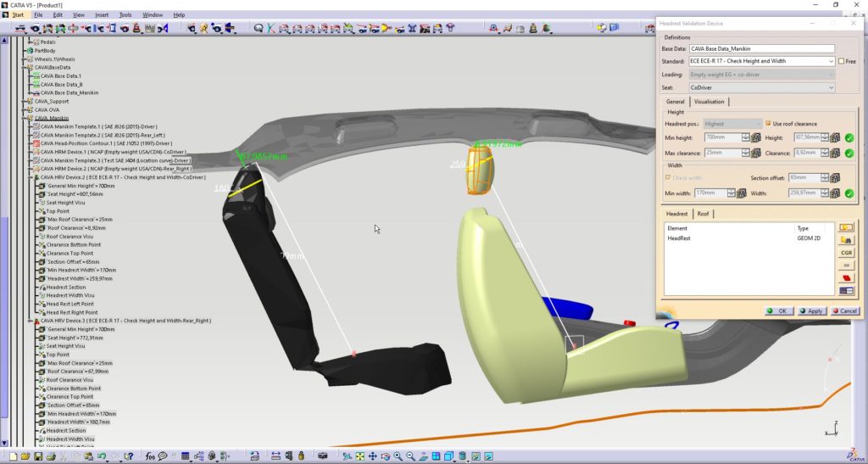
Task: Click Min height stepper arrows
Action: pyautogui.click(x=746, y=138)
